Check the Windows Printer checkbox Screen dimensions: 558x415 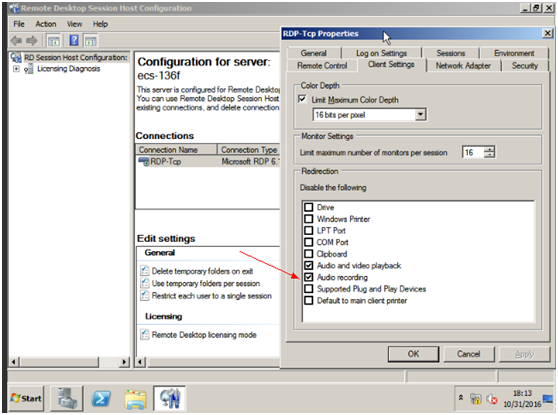pyautogui.click(x=309, y=219)
